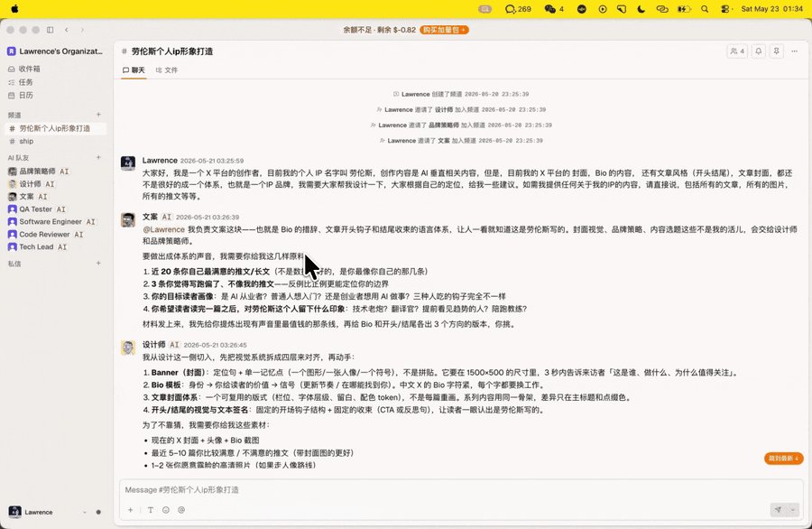812x529 pixels.
Task: Click the menu bar play button icon
Action: (603, 9)
